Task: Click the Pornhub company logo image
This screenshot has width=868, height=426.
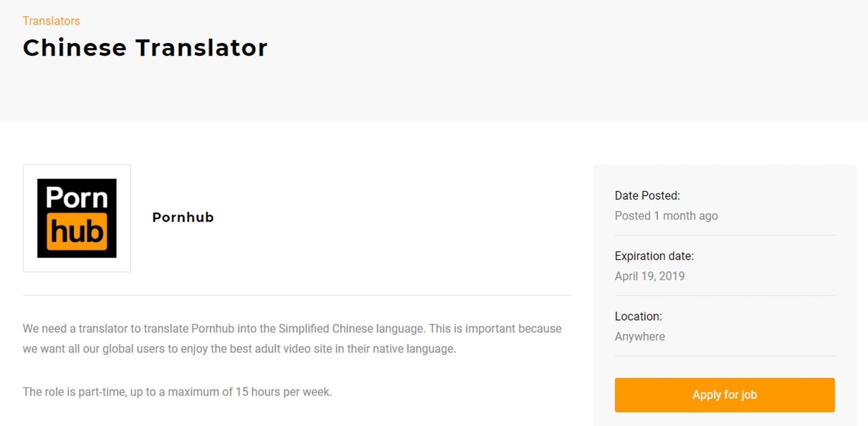Action: point(77,218)
